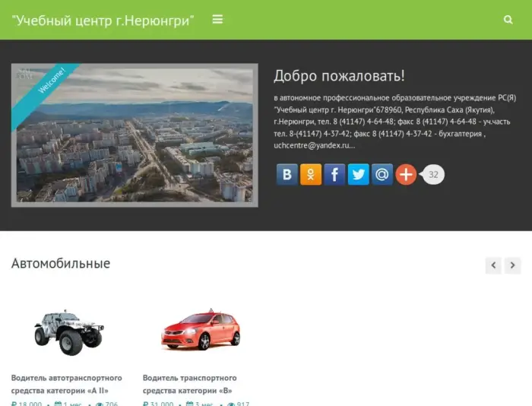Image resolution: width=532 pixels, height=406 pixels.
Task: Click the all-terrain vehicle course image
Action: click(x=68, y=331)
